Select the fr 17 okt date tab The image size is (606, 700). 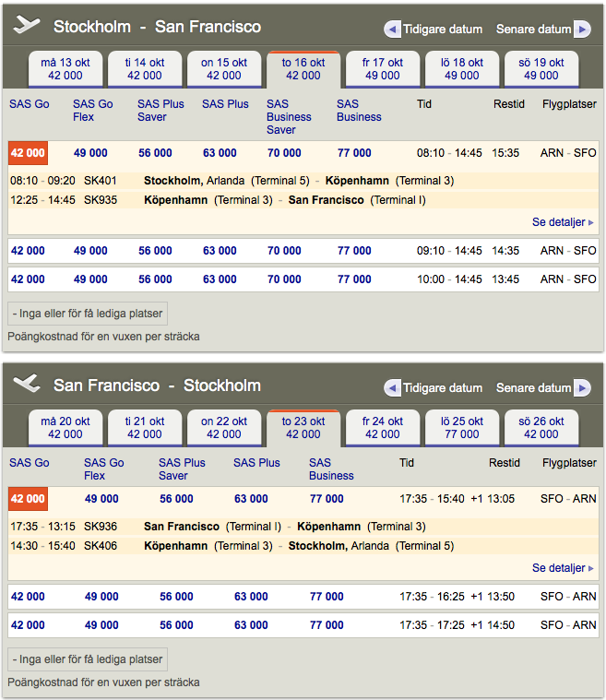(383, 69)
